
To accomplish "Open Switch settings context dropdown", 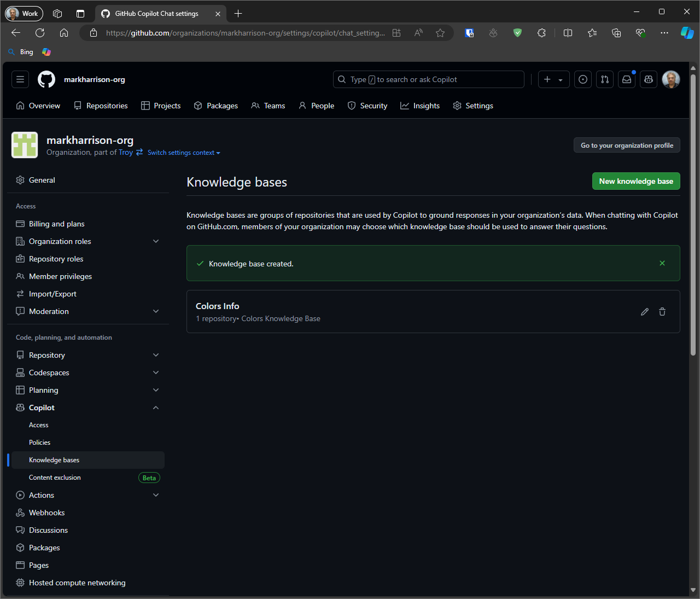I will [184, 153].
